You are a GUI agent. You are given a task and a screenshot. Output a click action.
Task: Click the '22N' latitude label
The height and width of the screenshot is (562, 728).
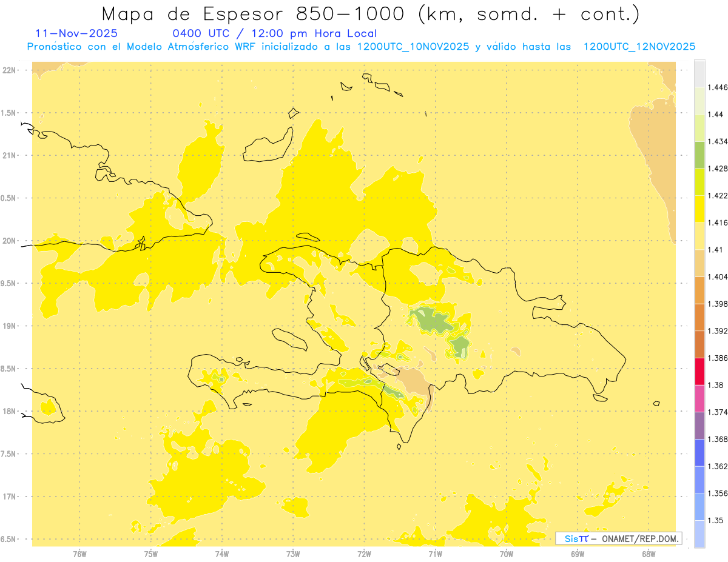coord(10,70)
